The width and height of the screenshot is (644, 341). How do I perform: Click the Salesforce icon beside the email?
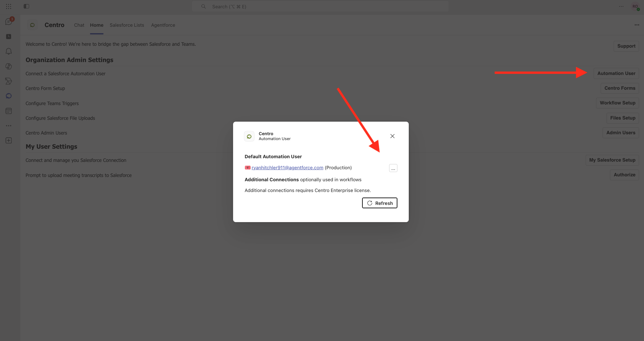[248, 168]
